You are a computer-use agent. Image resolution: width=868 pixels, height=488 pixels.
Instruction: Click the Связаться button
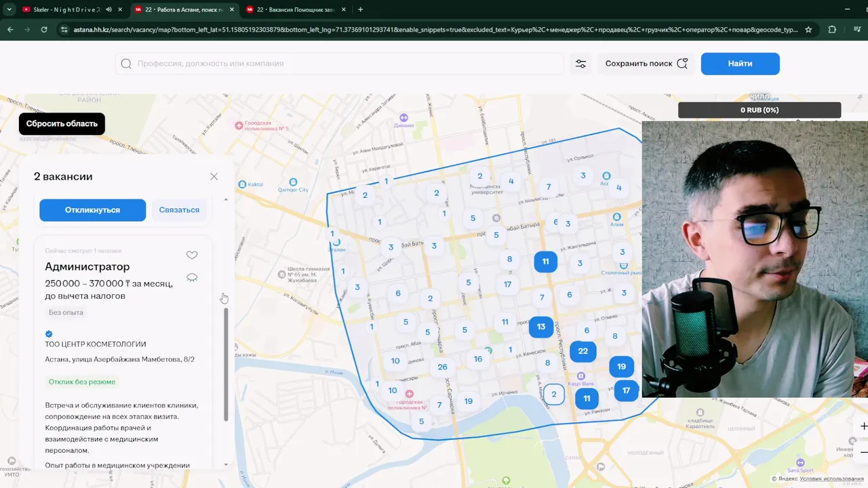[x=179, y=210]
